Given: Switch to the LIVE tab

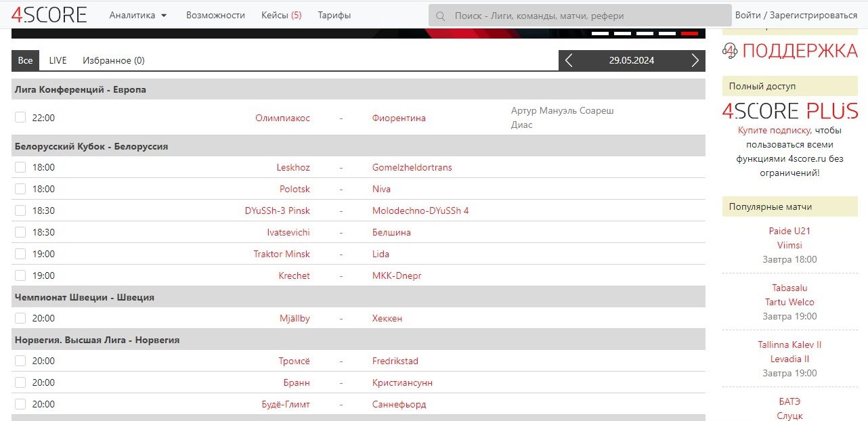Looking at the screenshot, I should pyautogui.click(x=58, y=61).
